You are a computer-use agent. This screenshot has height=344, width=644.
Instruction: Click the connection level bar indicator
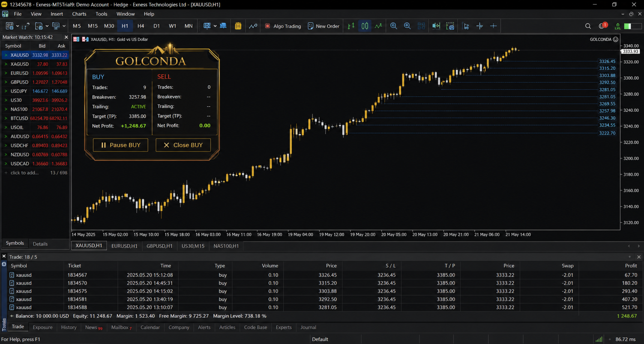tap(632, 26)
